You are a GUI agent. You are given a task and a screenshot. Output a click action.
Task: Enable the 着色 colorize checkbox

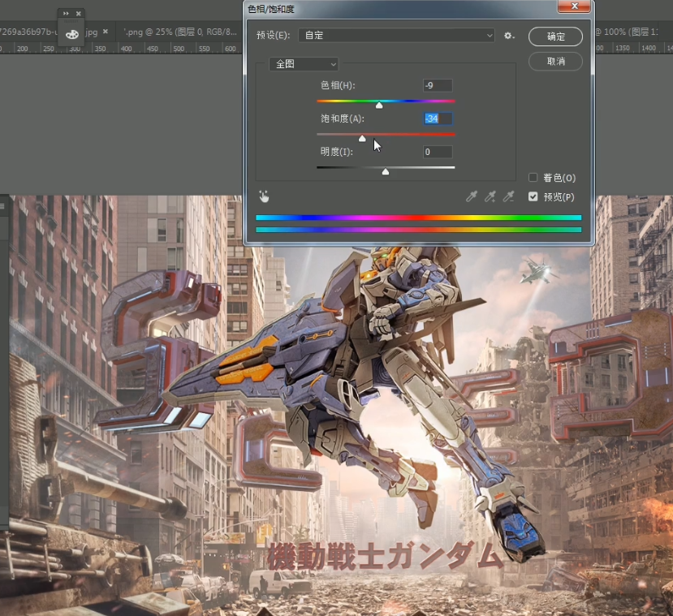pos(533,178)
